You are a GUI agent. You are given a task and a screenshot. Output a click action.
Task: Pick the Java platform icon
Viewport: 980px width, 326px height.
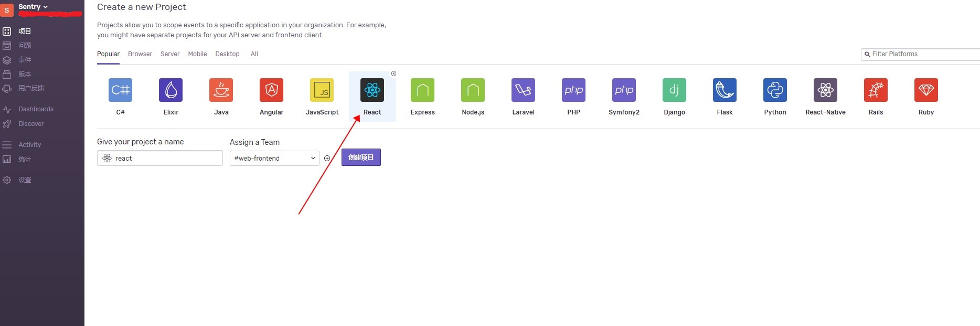(x=221, y=90)
